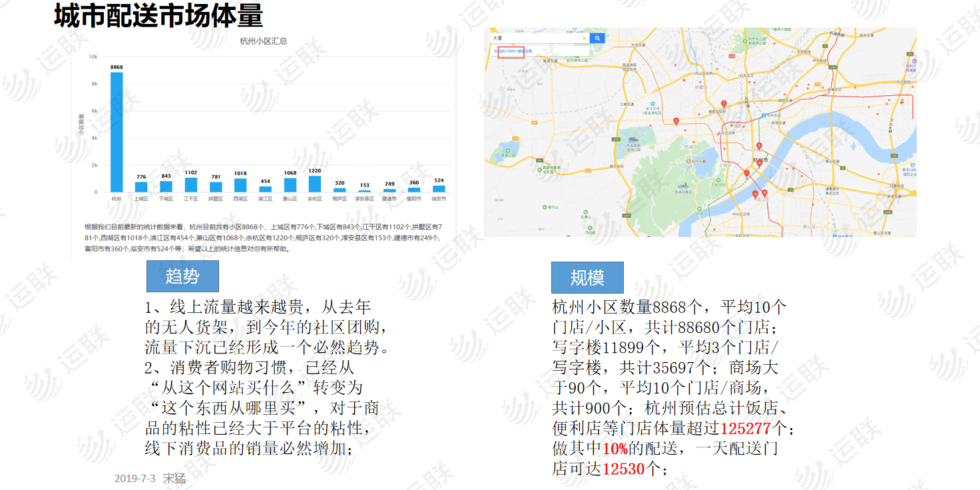Click the 三墩互通 label on the map
Screen dimensions: 980x490
[x=626, y=105]
